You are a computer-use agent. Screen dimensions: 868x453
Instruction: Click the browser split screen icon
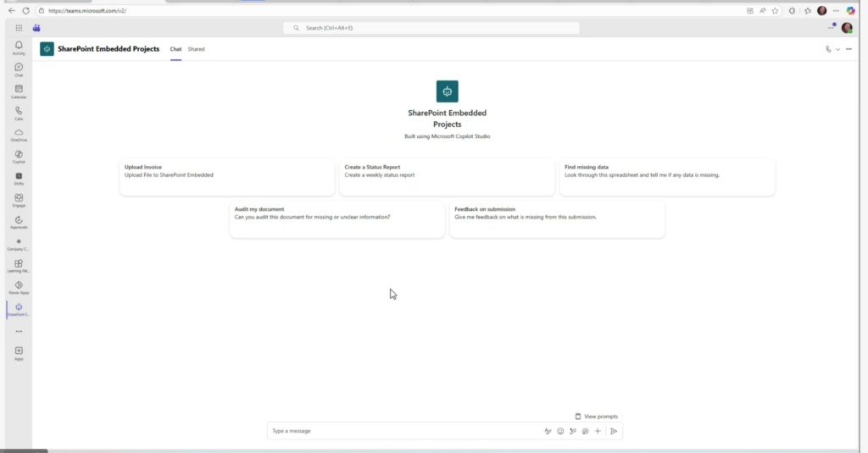tap(749, 10)
